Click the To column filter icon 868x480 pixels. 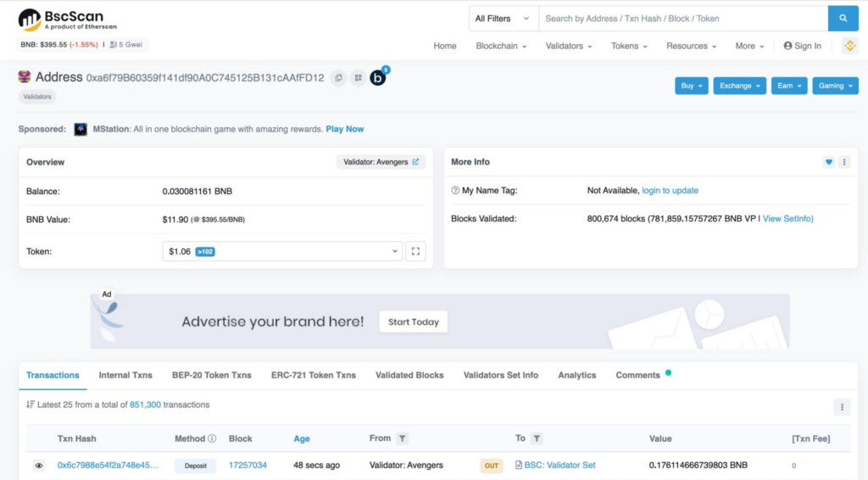point(537,438)
